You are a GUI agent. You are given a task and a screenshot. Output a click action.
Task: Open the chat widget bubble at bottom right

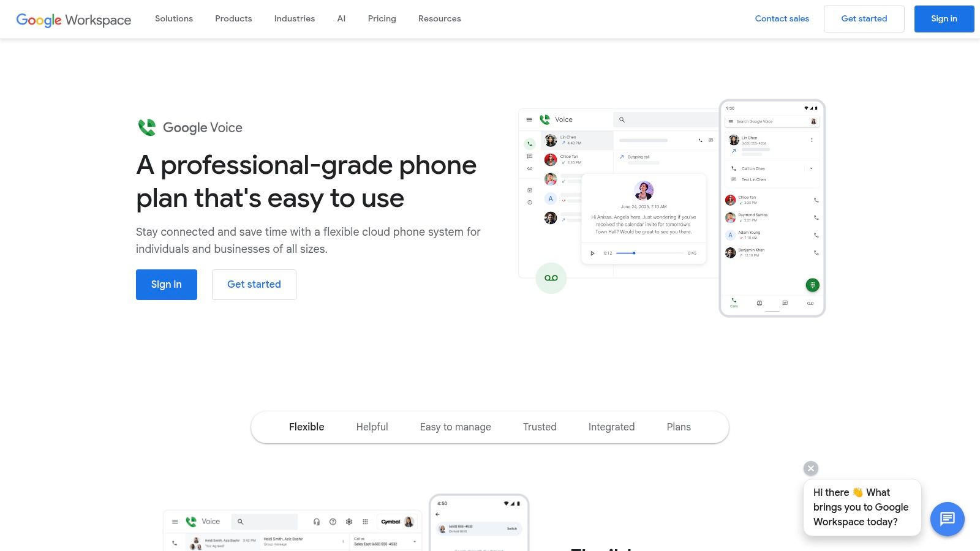point(947,519)
